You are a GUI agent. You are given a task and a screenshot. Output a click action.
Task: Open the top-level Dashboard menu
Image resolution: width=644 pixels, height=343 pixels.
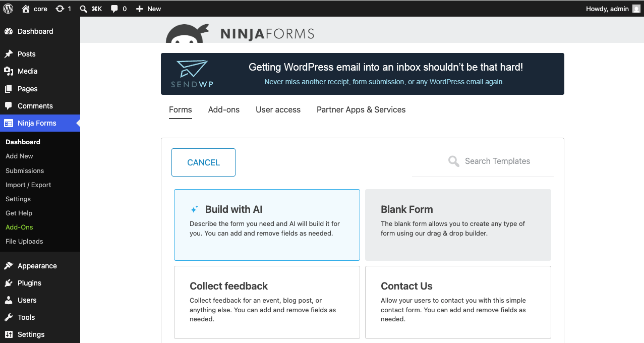pyautogui.click(x=35, y=31)
